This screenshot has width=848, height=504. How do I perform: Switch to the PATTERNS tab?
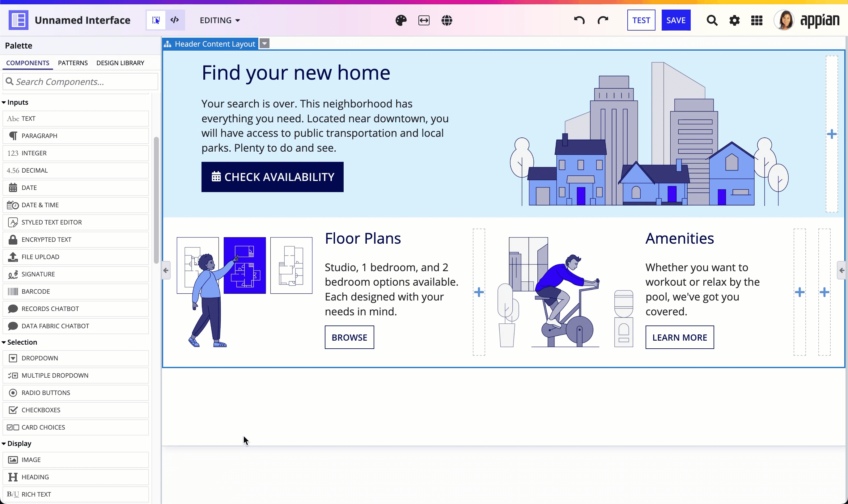click(73, 63)
